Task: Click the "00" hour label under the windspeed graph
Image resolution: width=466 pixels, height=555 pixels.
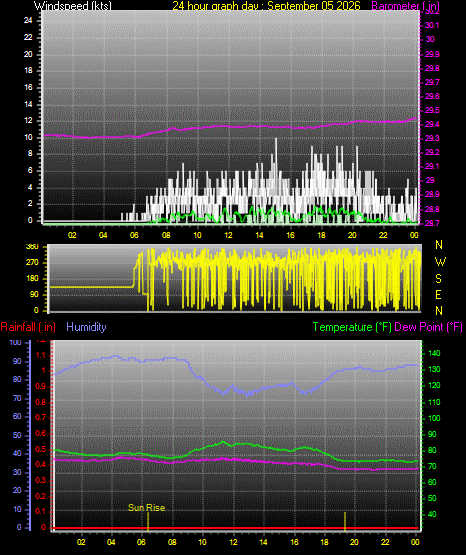Action: pyautogui.click(x=414, y=235)
